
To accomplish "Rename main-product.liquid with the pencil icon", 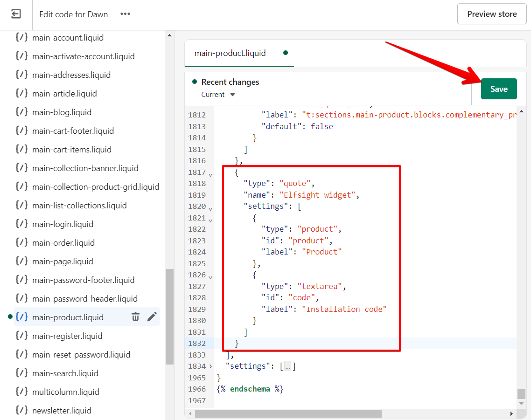I will (152, 317).
